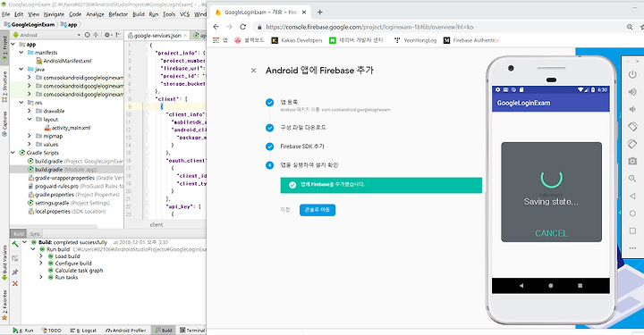Click the previous step link beside blue button

tap(285, 210)
